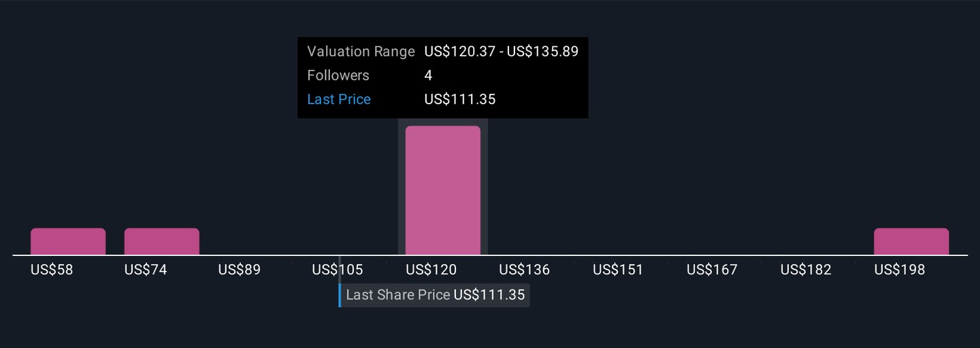
Task: Open the Last Price link in tooltip
Action: point(339,99)
